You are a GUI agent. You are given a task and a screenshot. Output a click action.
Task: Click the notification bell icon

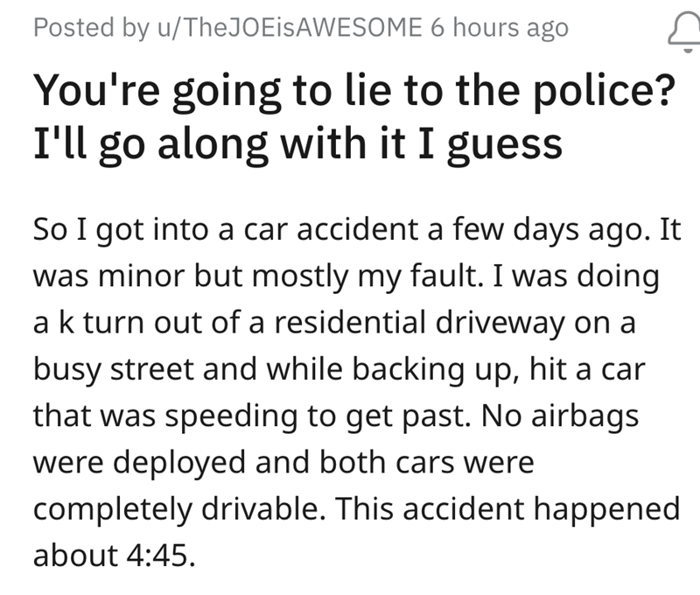coord(681,30)
